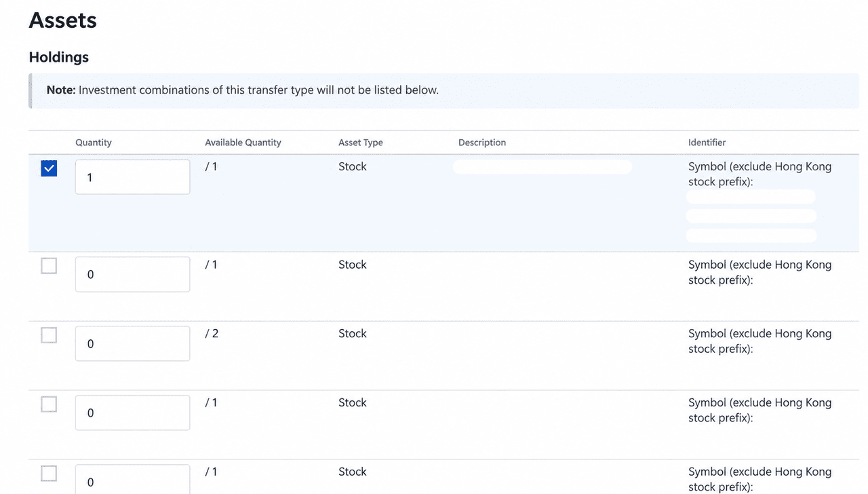Image resolution: width=868 pixels, height=494 pixels.
Task: Click the Description column header
Action: 482,142
